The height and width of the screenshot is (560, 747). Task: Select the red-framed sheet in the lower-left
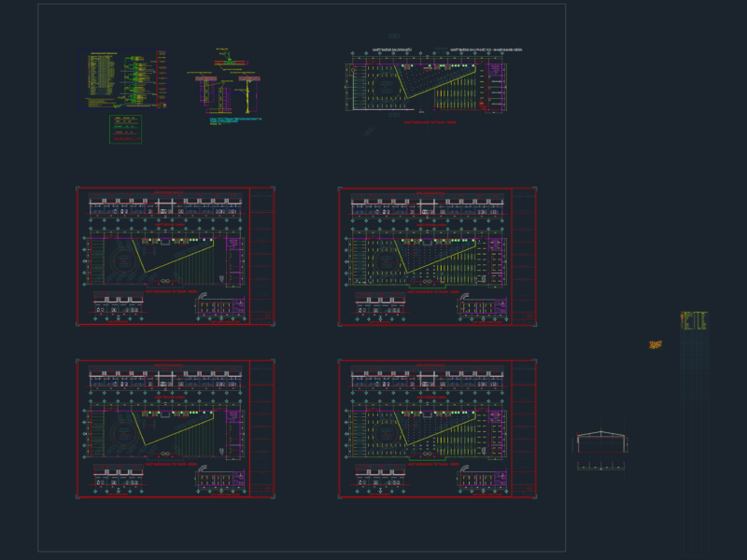coord(176,428)
